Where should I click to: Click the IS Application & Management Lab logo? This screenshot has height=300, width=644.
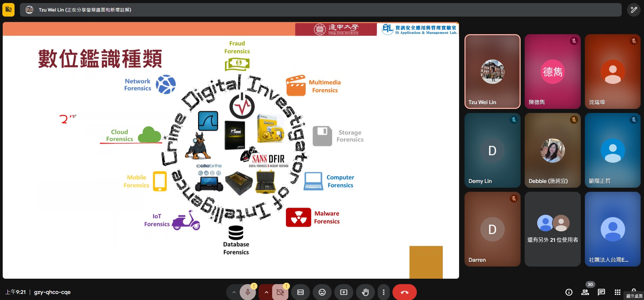coord(419,29)
